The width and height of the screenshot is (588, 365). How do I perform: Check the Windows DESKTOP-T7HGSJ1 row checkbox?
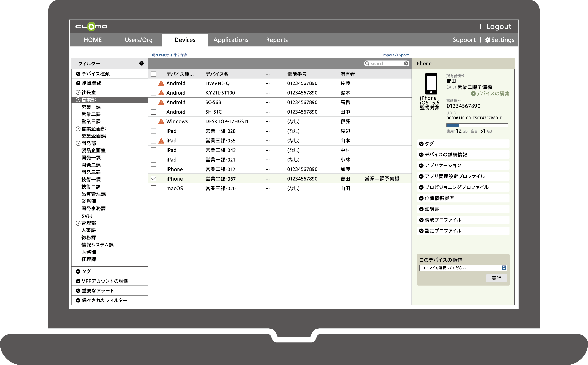tap(153, 121)
